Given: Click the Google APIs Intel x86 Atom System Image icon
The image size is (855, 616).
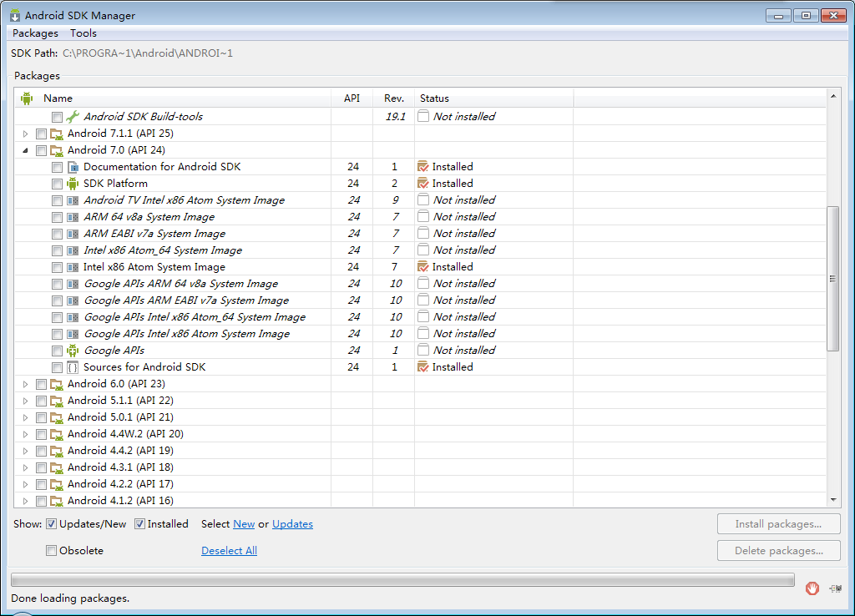Looking at the screenshot, I should pos(73,334).
